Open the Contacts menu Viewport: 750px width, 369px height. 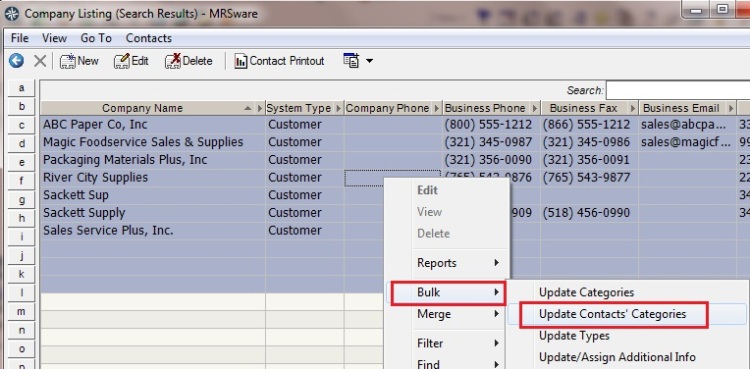(149, 38)
